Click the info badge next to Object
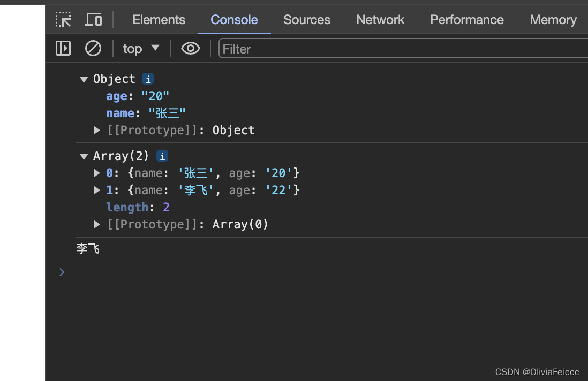Image resolution: width=588 pixels, height=381 pixels. point(148,79)
